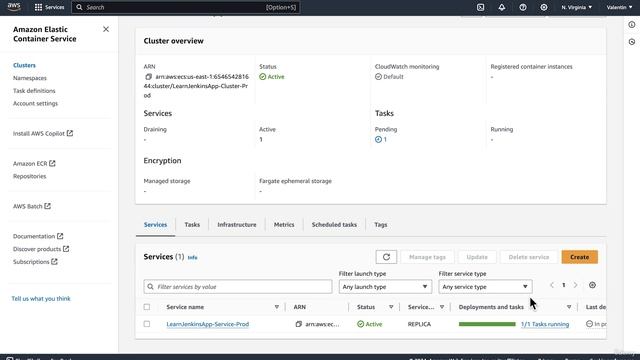Screen dimensions: 640x360
Task: Click the Tell us what you think link
Action: [x=41, y=299]
